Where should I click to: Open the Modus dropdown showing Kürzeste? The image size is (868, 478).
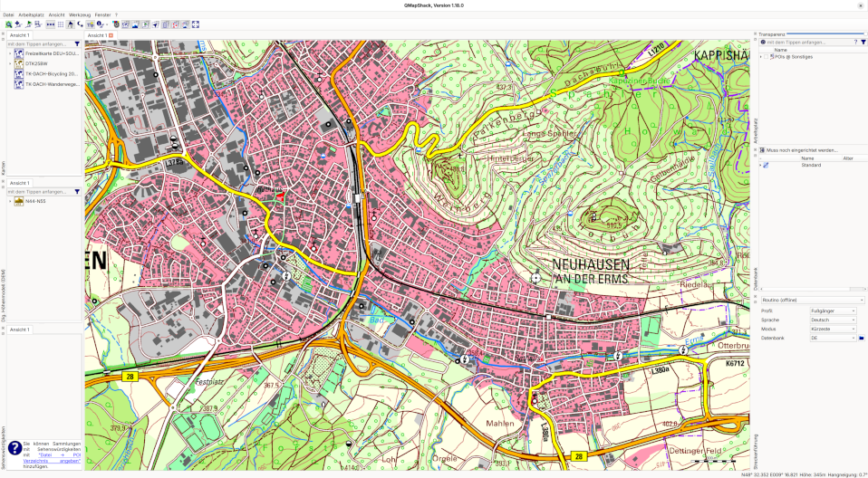click(x=833, y=329)
